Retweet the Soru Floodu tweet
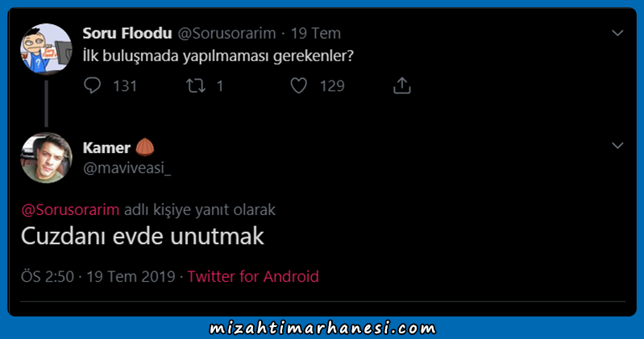This screenshot has height=339, width=644. (196, 86)
